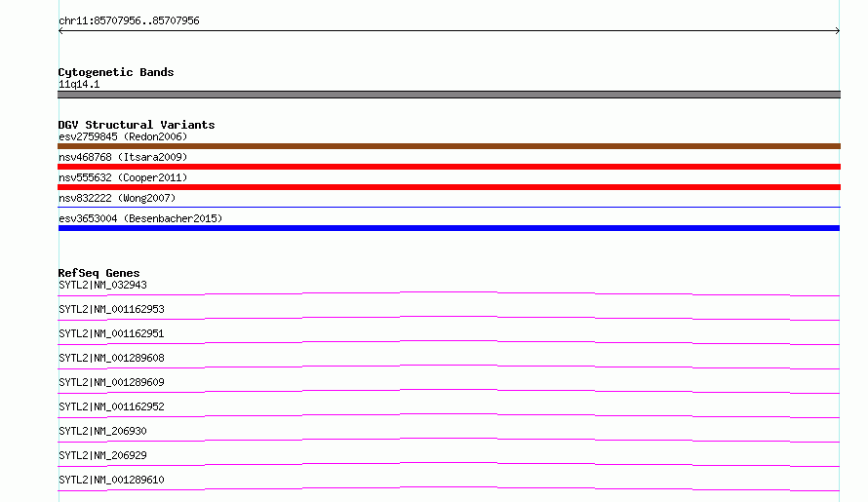The image size is (868, 502).
Task: Click the thin blue nsv832222 variant line
Action: (449, 207)
